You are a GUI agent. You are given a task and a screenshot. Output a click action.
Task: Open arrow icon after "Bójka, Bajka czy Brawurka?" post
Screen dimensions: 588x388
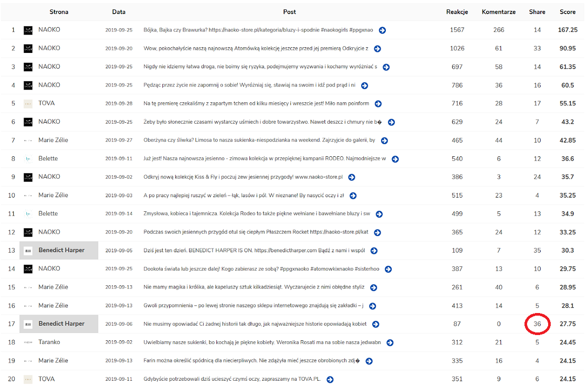click(x=382, y=30)
